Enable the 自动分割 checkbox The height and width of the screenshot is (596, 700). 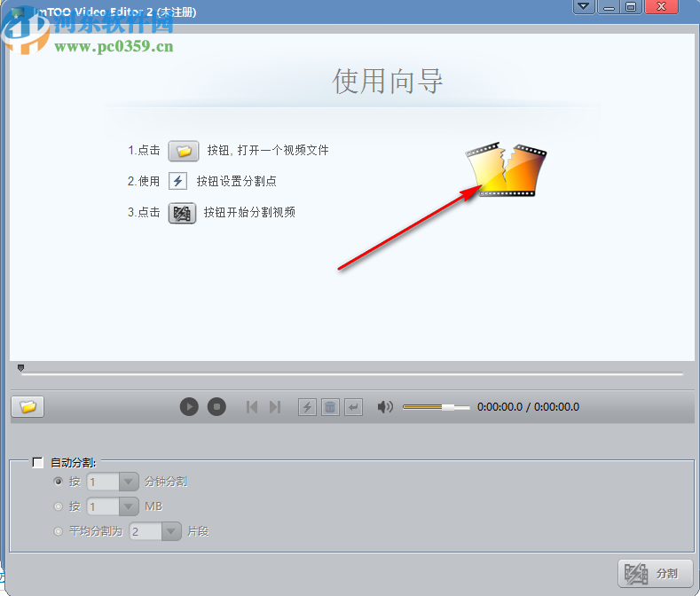pyautogui.click(x=38, y=462)
